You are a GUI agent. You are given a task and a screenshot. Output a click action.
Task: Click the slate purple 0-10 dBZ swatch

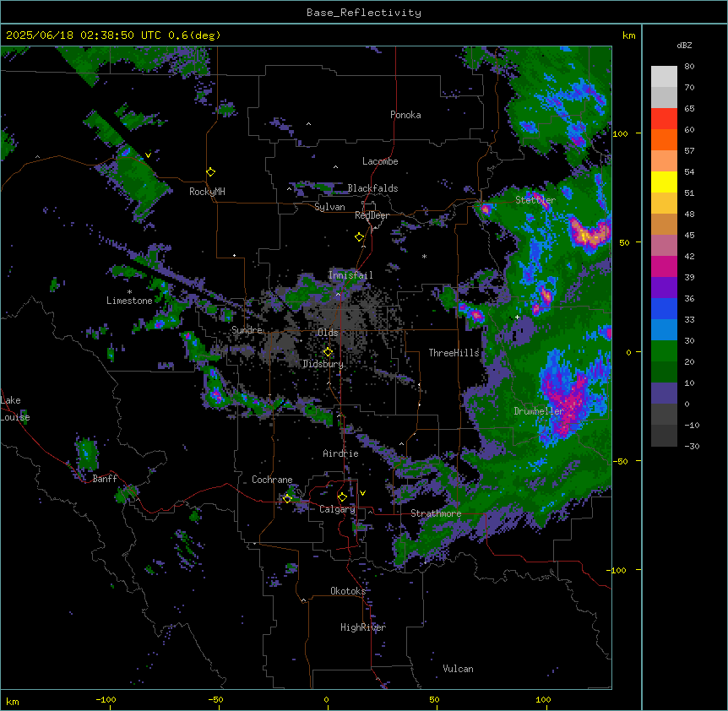pos(664,393)
